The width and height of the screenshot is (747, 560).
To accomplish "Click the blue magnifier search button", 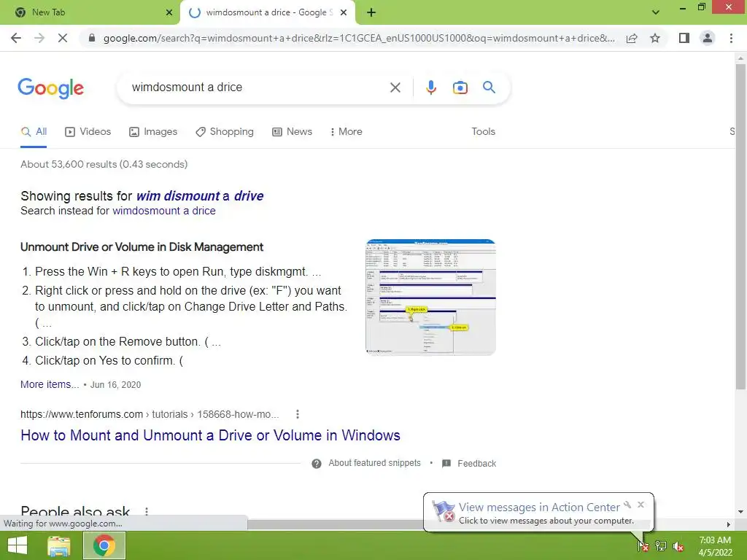I will (x=489, y=87).
